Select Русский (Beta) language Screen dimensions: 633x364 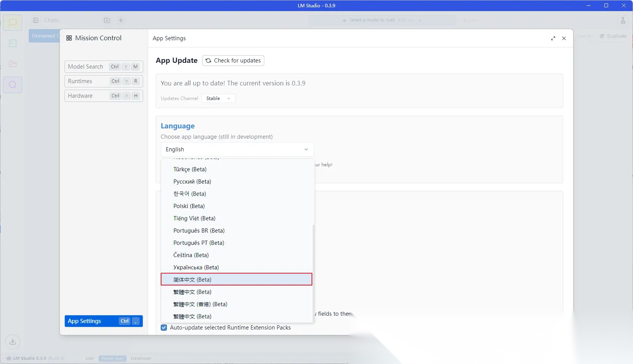237,182
